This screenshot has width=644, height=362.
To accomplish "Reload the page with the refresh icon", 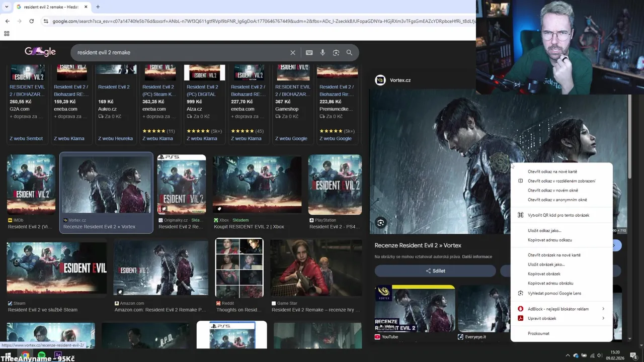I will (31, 21).
